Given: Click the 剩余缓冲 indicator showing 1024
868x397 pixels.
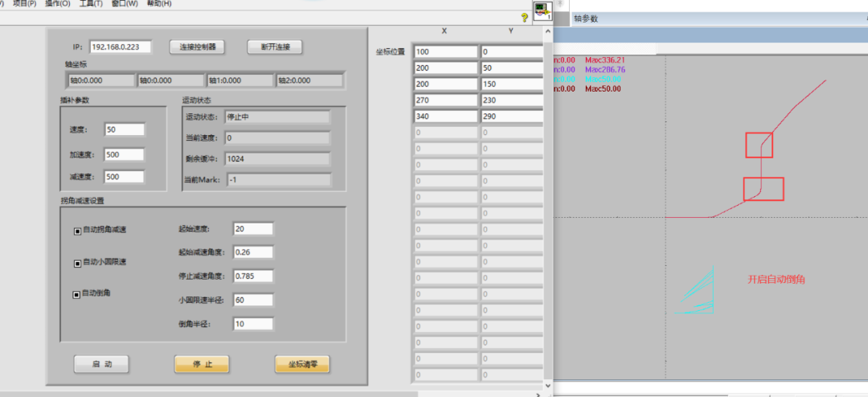Looking at the screenshot, I should point(276,159).
